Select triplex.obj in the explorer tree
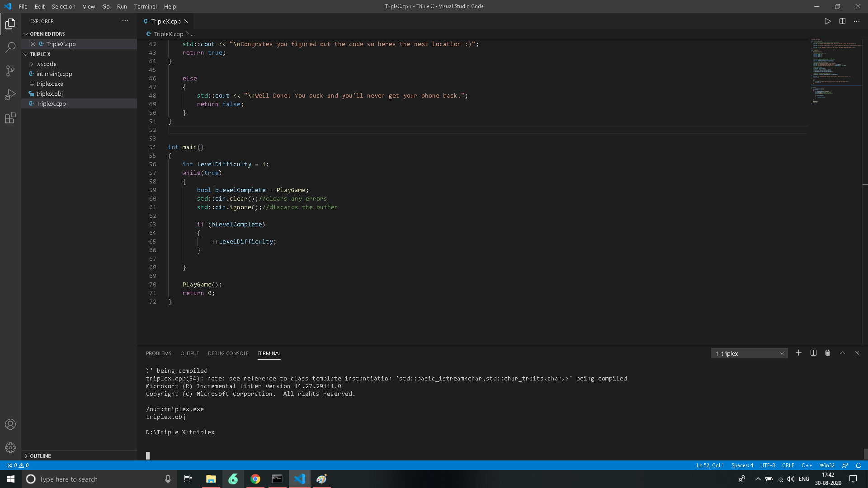Screen dimensions: 868x488 (x=50, y=94)
